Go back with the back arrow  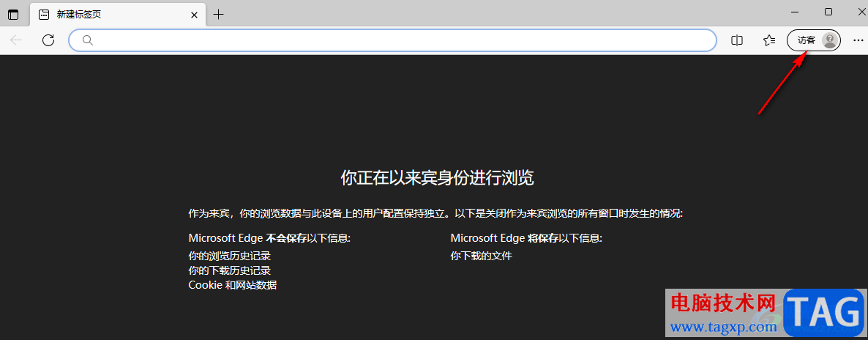tap(16, 40)
